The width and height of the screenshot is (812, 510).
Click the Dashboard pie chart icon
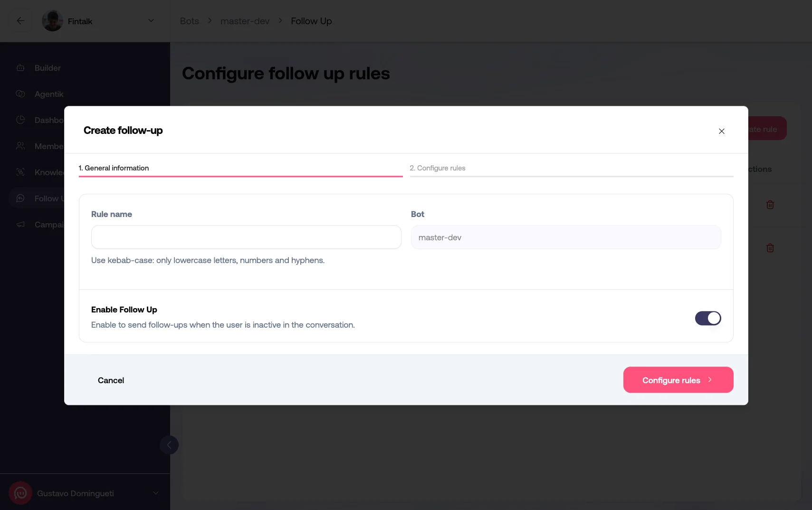[x=20, y=120]
